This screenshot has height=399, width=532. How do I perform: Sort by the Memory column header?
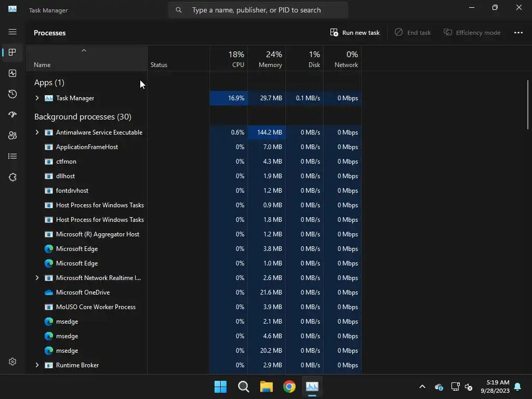267,58
